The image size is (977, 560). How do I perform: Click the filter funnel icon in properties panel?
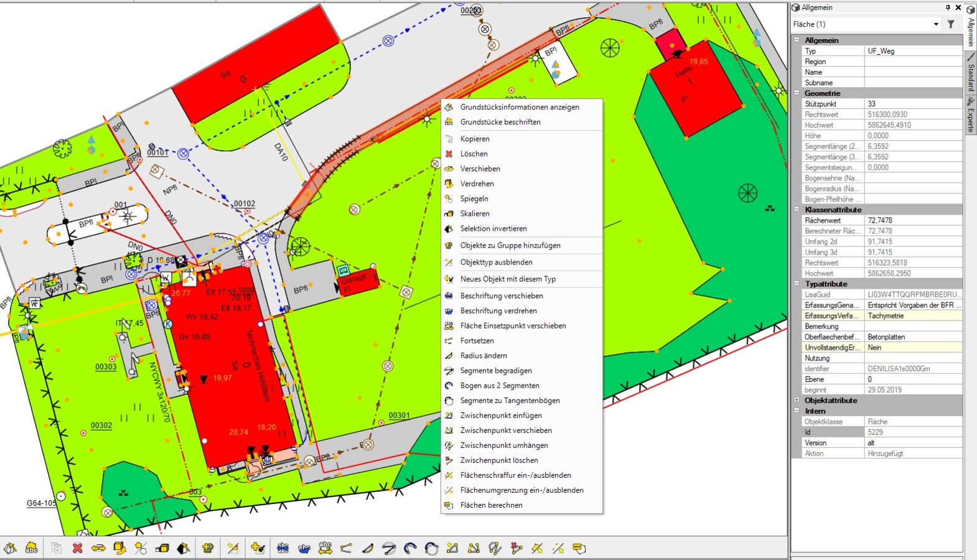(951, 24)
